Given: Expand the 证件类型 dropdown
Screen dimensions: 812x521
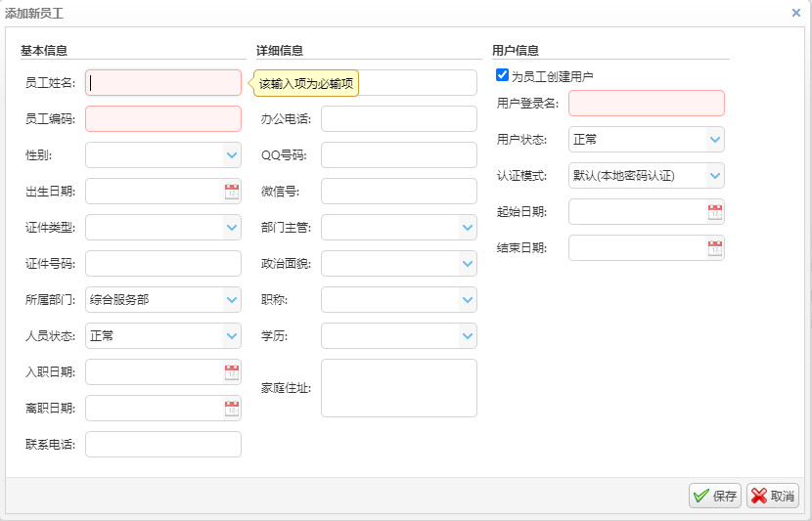Looking at the screenshot, I should pyautogui.click(x=231, y=228).
